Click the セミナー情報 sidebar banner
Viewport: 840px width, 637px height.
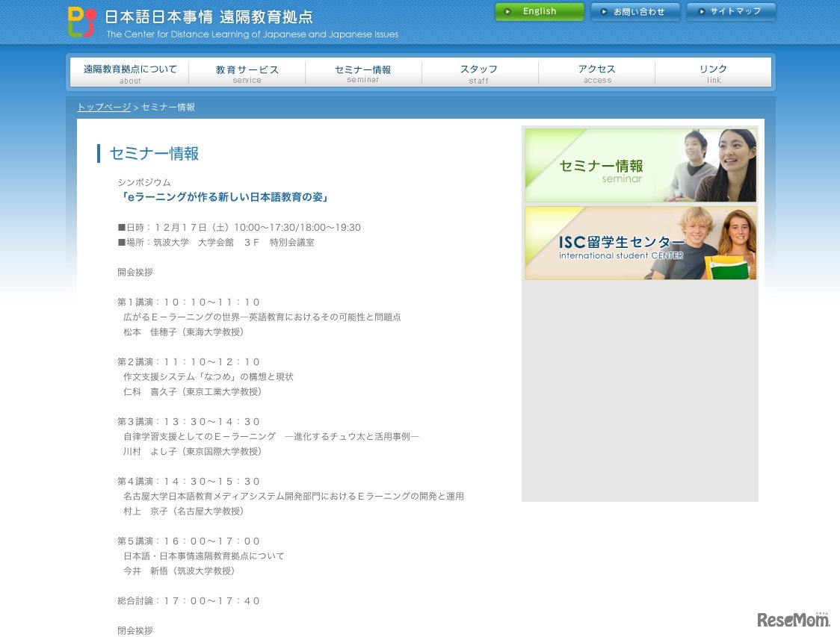[x=640, y=165]
